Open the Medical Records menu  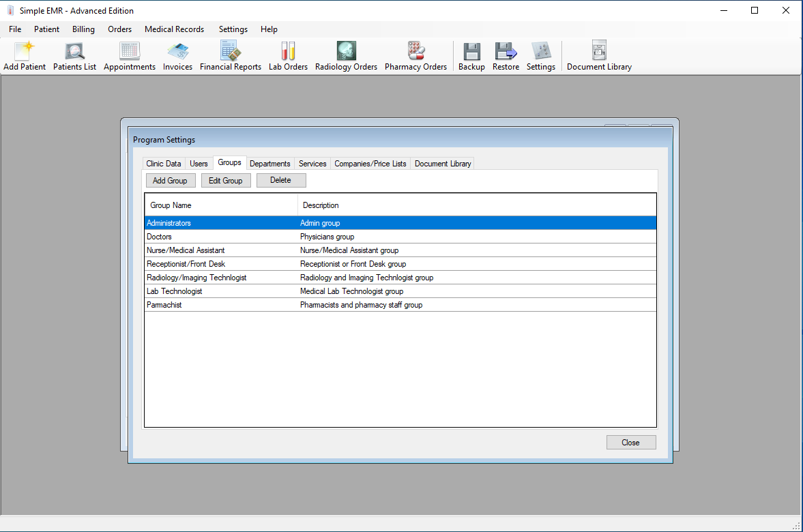pos(175,29)
